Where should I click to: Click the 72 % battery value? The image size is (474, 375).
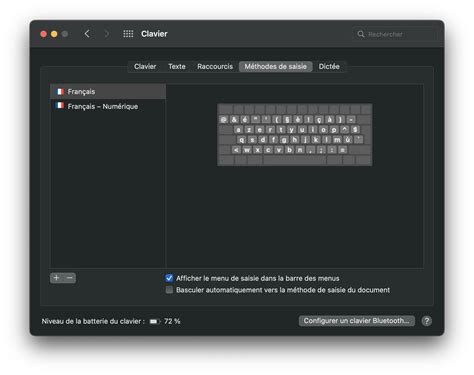point(172,321)
